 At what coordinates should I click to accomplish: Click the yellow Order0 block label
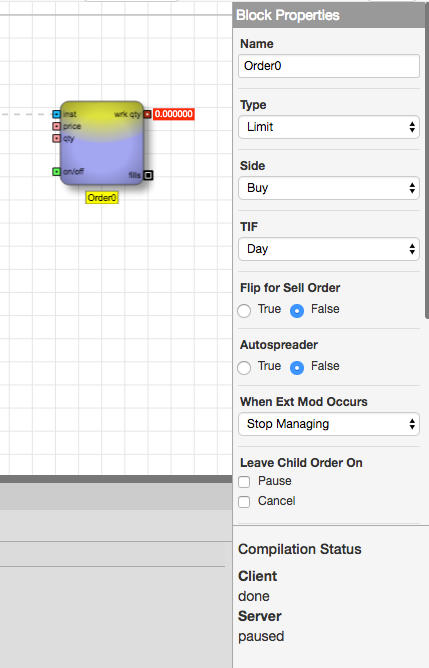(x=102, y=198)
